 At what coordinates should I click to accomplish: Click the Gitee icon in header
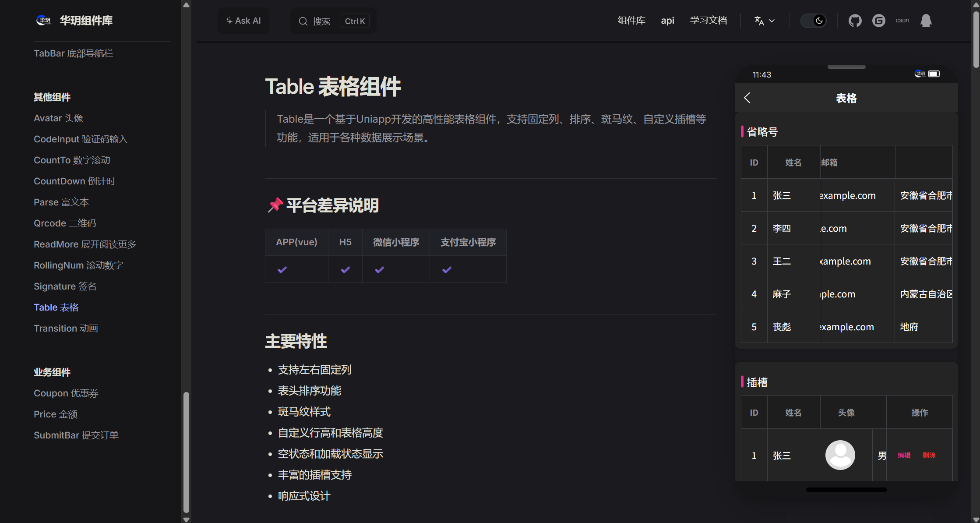coord(878,21)
